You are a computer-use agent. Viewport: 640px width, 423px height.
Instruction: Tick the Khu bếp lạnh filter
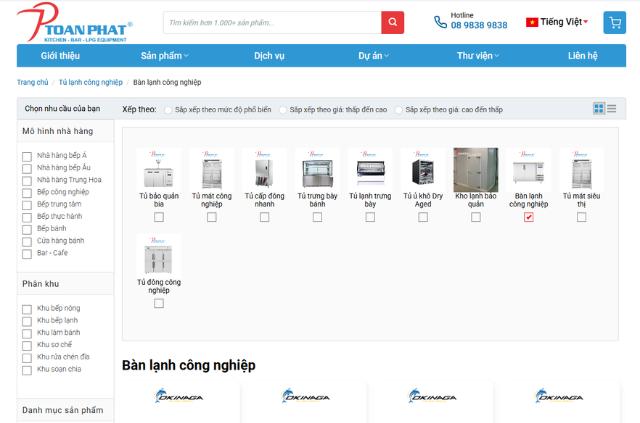click(x=27, y=322)
